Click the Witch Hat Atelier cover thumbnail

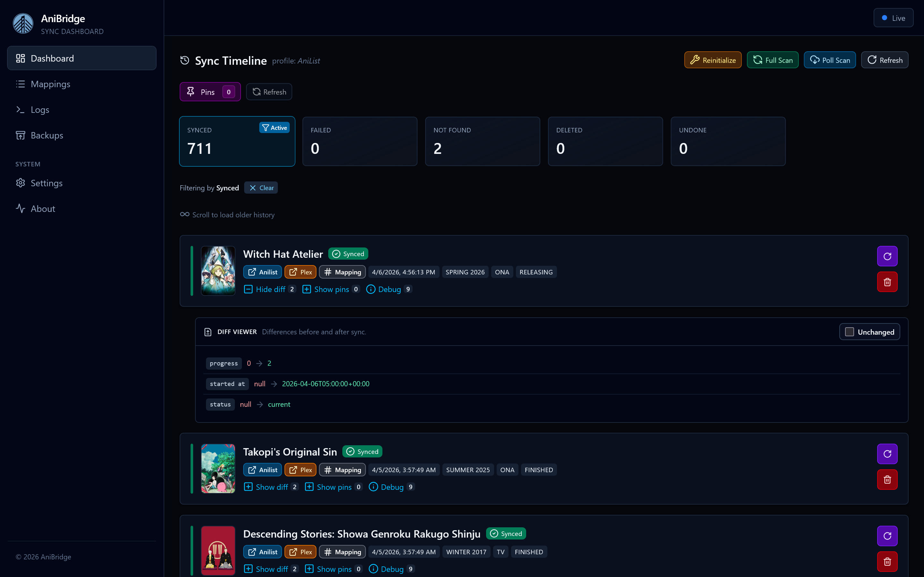218,271
